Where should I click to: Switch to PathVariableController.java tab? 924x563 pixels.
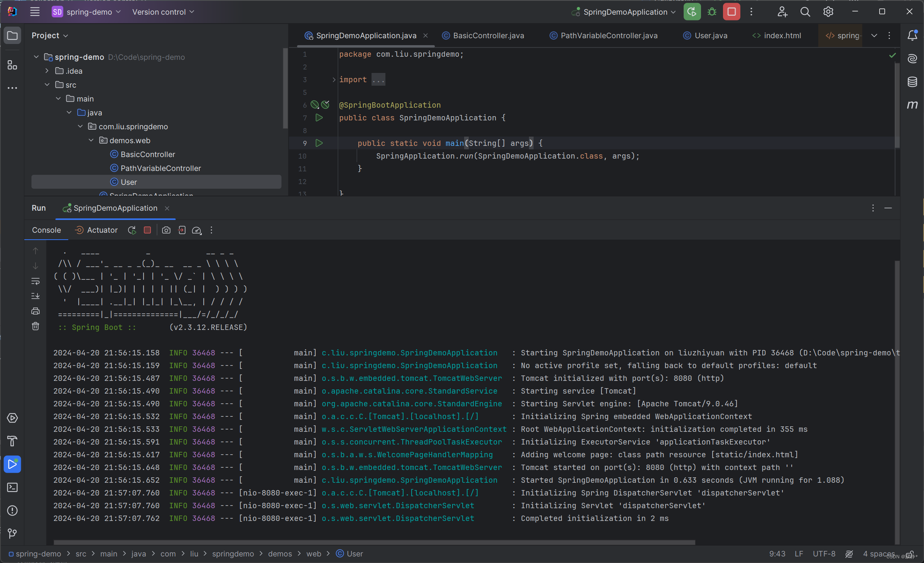click(604, 36)
